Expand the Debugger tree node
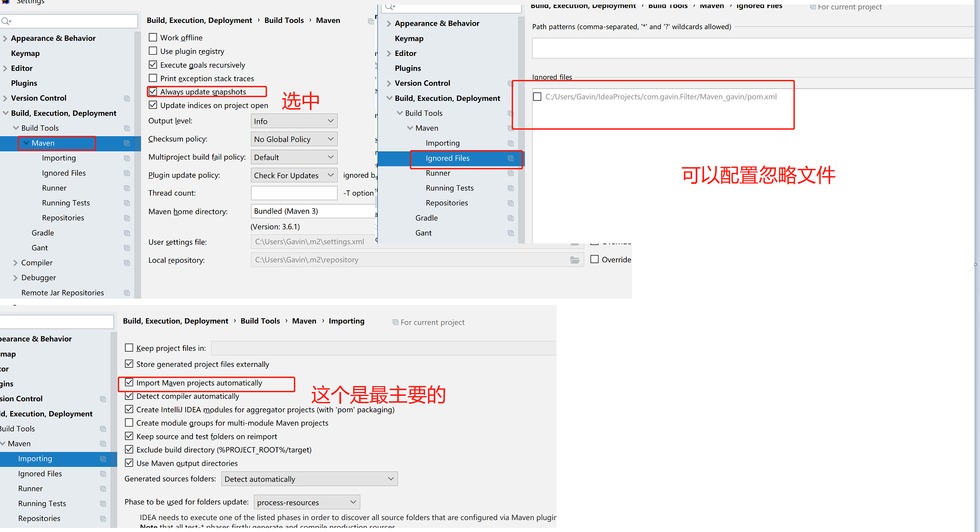Viewport: 980px width, 532px height. (x=15, y=278)
